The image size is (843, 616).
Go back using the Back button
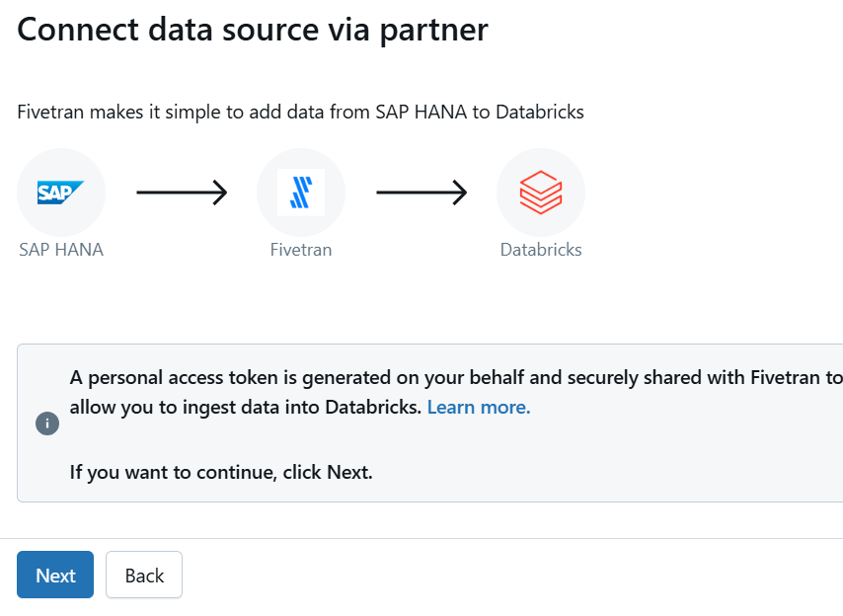pyautogui.click(x=144, y=575)
